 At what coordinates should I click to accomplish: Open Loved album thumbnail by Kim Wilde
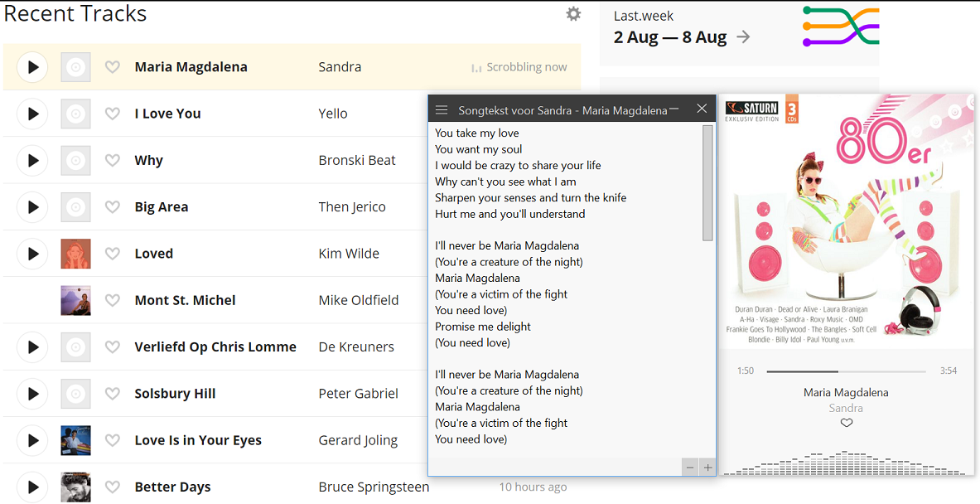(75, 254)
